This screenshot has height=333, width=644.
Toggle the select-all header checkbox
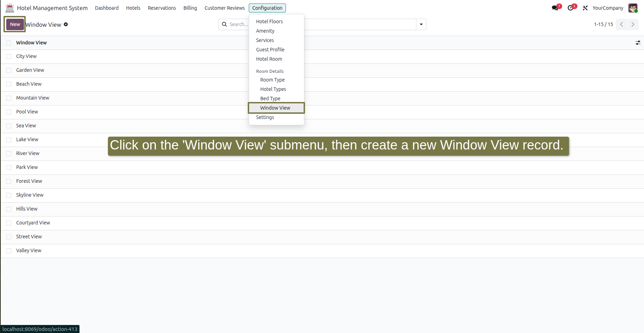(x=9, y=43)
